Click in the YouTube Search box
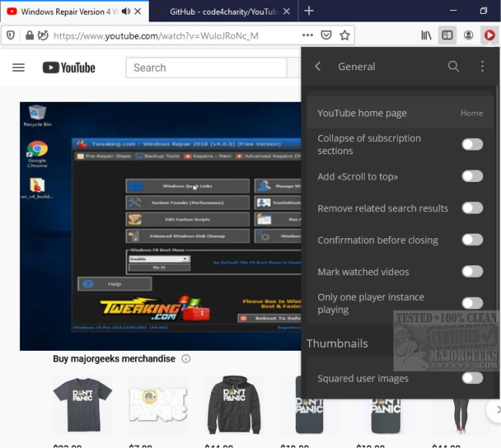Screen dimensions: 501x448 (207, 67)
